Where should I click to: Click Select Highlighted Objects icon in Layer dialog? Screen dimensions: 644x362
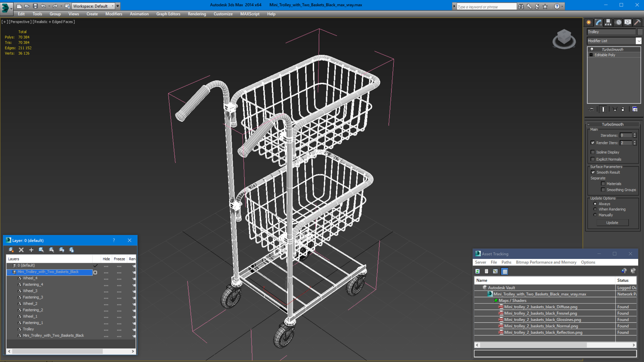pyautogui.click(x=41, y=250)
